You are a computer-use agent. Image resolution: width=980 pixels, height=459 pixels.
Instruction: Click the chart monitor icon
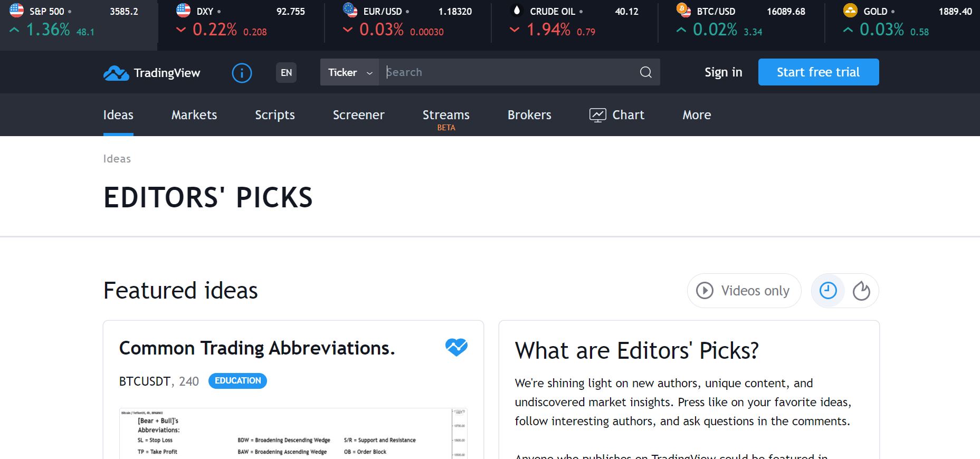coord(598,115)
